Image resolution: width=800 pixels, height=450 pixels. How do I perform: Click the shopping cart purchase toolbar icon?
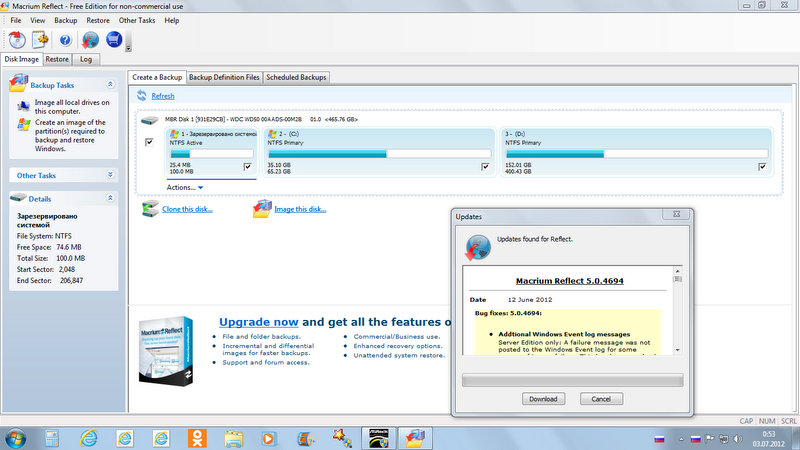point(114,39)
